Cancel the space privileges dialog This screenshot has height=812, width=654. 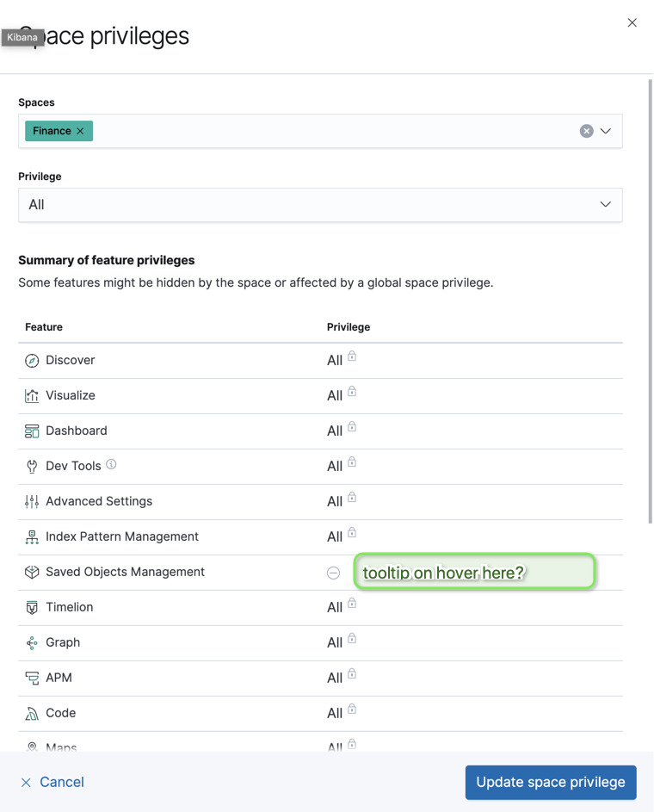coord(52,783)
